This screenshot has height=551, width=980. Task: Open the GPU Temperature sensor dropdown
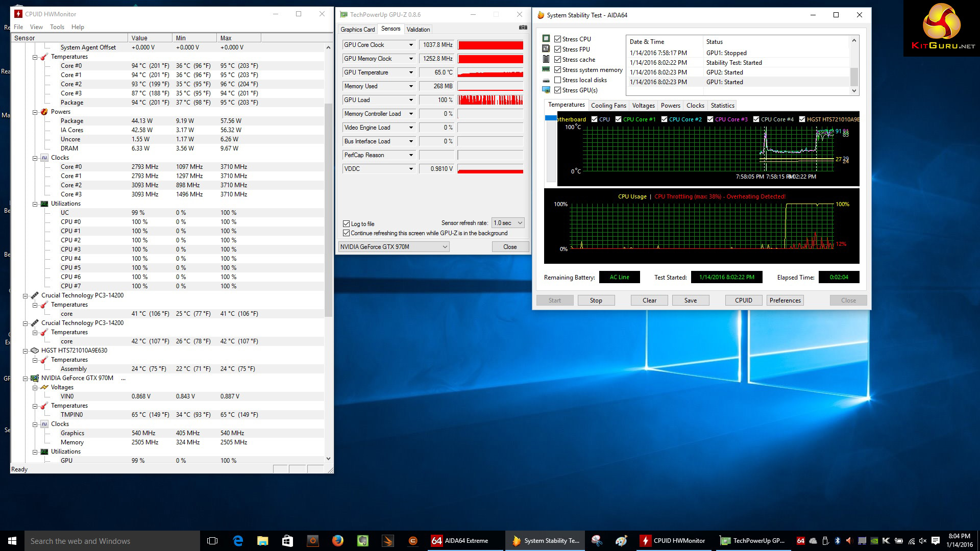pos(411,72)
